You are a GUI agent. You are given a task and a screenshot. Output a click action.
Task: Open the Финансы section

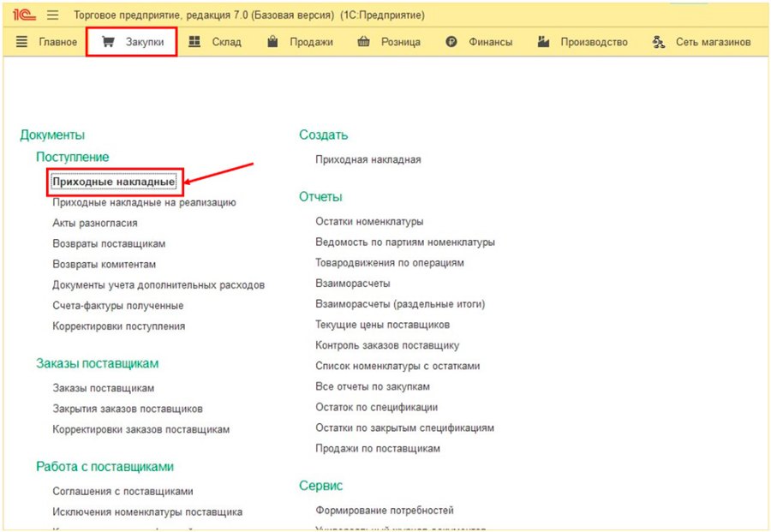tap(490, 42)
